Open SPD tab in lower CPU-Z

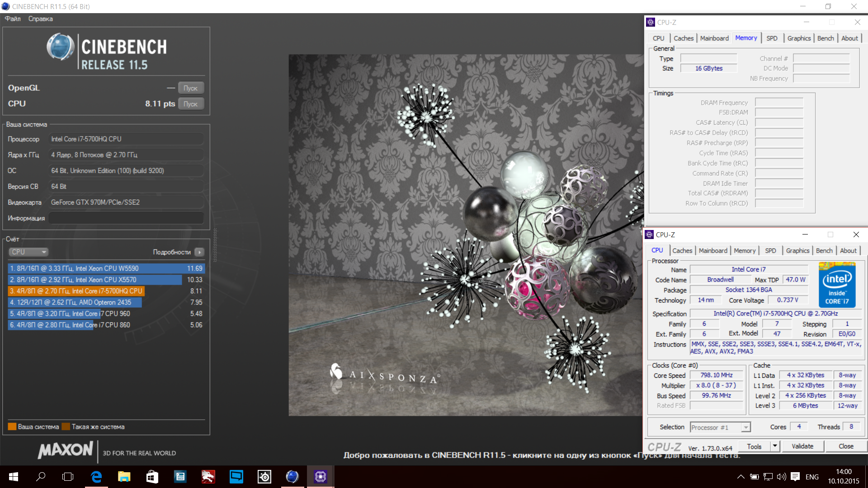770,251
